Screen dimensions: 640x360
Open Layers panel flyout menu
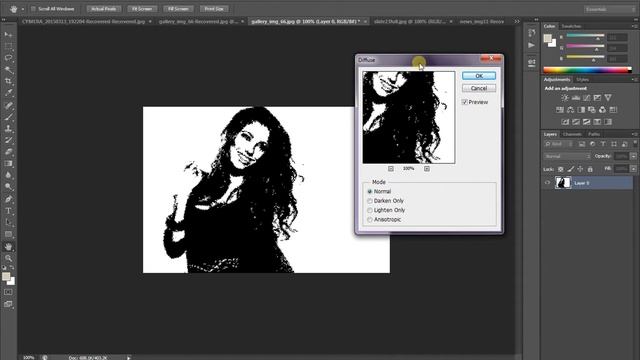(634, 134)
